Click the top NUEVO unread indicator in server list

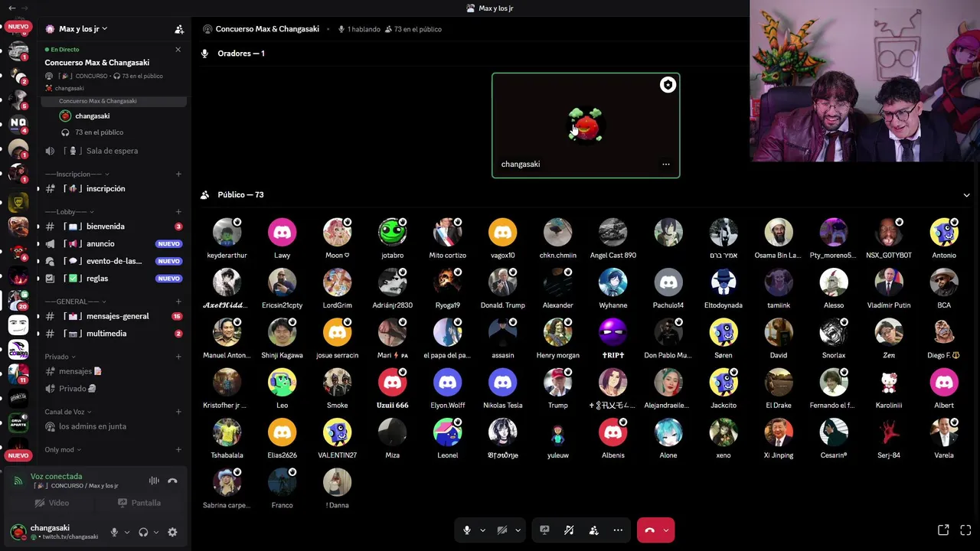coord(18,26)
